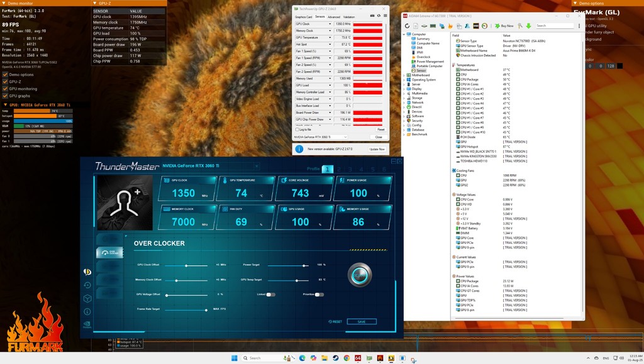Click SAVE in ThunderMaster
The height and width of the screenshot is (364, 644).
click(x=362, y=322)
